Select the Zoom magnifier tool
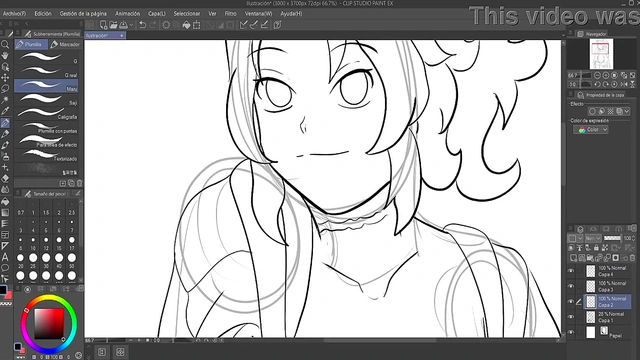640x360 pixels. point(5,44)
